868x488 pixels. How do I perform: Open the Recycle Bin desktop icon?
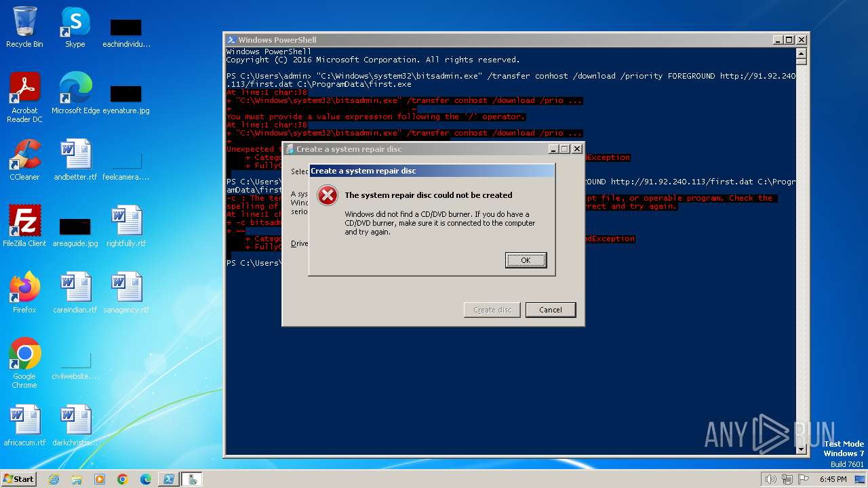coord(24,27)
